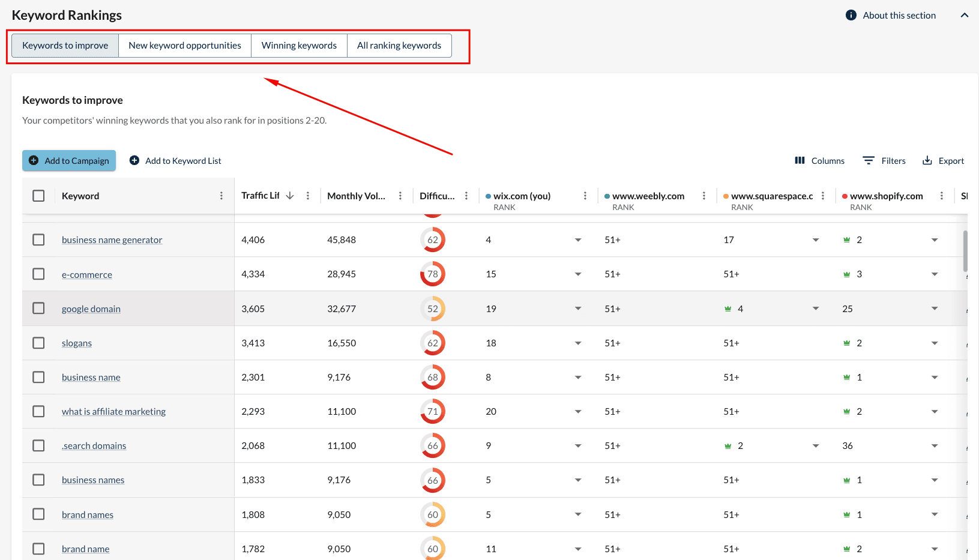Click the Add to Campaign button
Screen dimensions: 979x560
coord(69,160)
